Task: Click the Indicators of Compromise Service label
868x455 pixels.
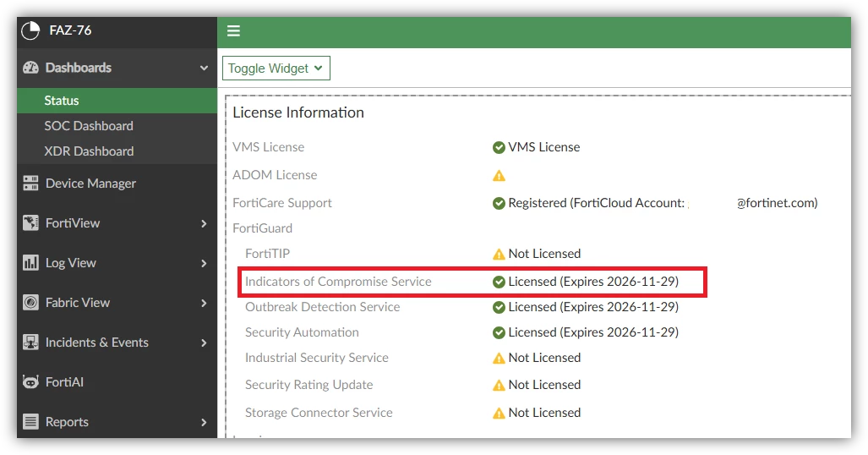Action: 338,282
